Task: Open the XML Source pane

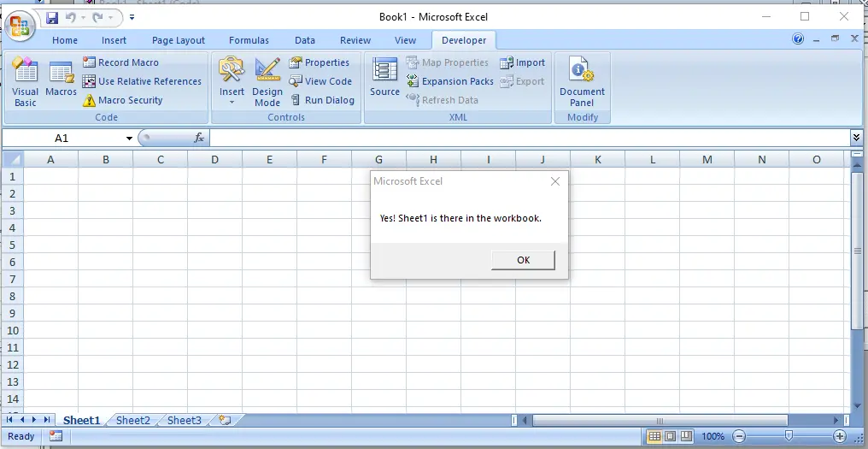Action: click(x=384, y=78)
